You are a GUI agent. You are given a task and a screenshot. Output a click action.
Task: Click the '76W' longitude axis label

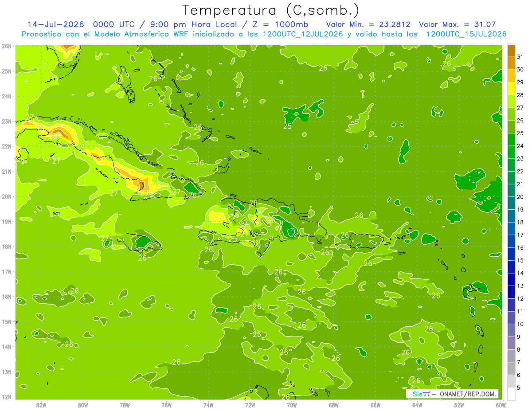click(166, 405)
